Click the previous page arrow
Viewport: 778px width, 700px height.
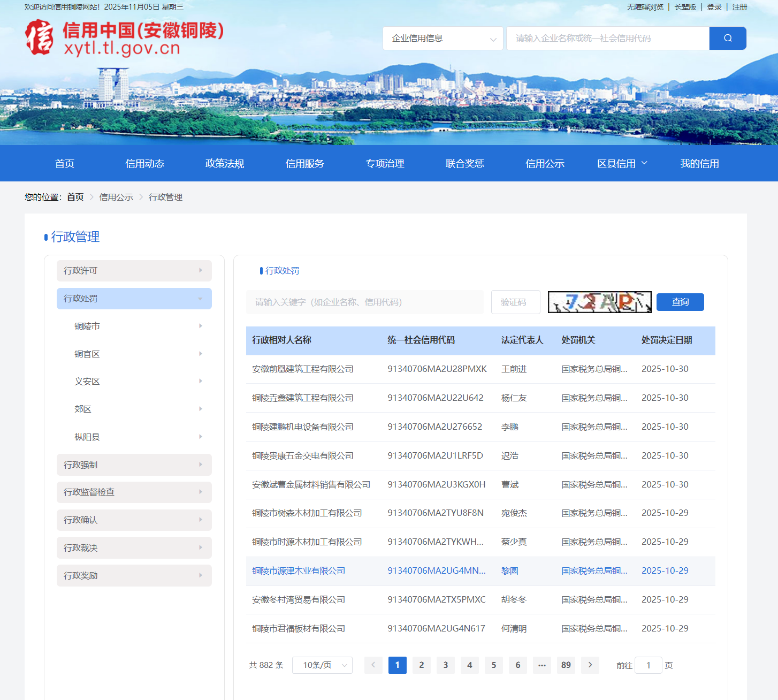coord(373,665)
